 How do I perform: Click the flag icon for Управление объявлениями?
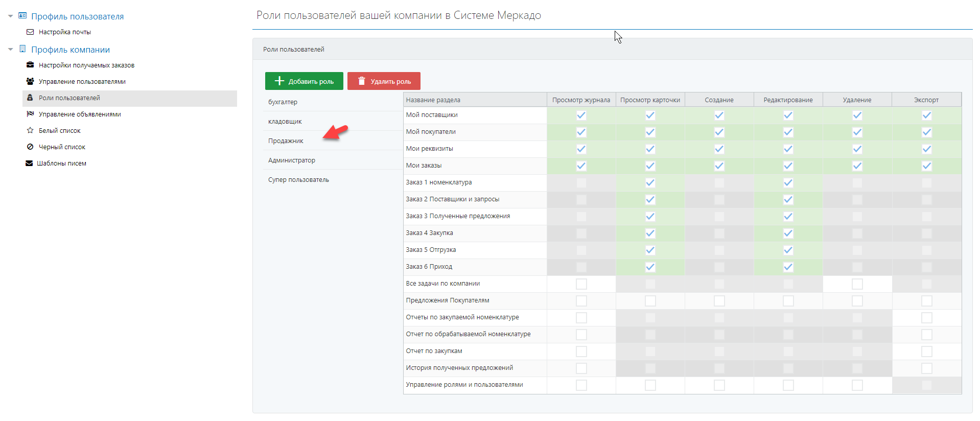click(30, 114)
